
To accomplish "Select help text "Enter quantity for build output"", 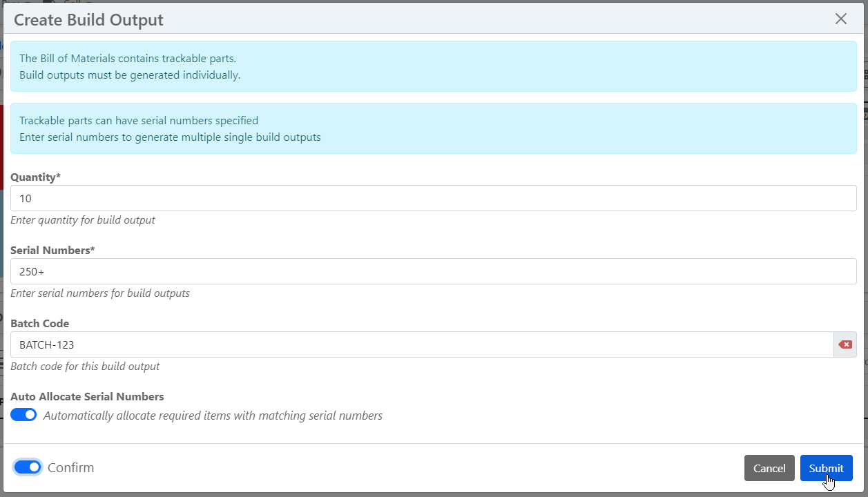I will (83, 220).
